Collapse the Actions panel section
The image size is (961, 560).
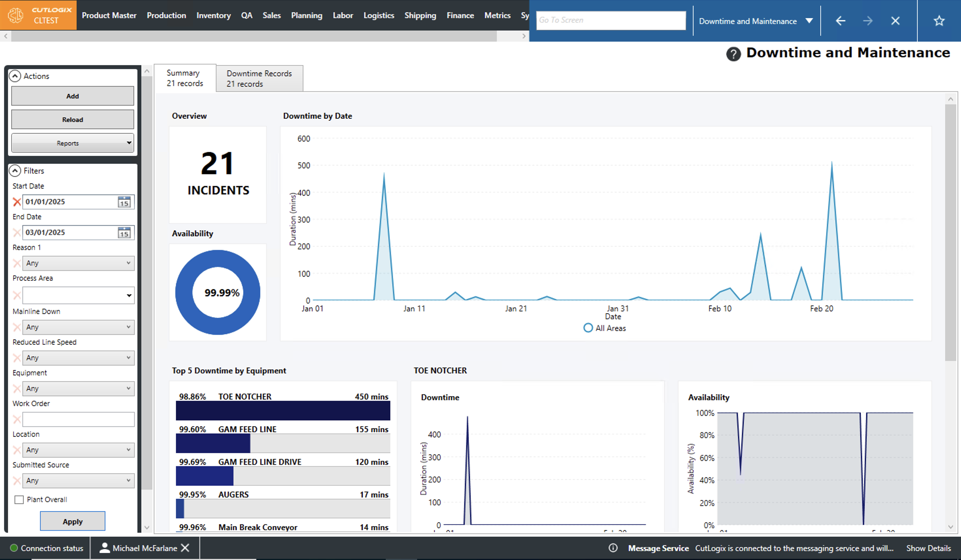pos(15,76)
